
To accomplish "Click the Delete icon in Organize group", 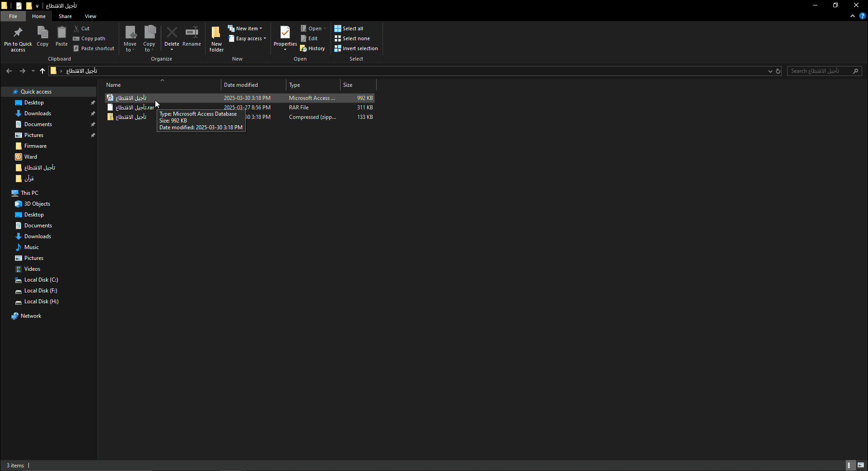I will coord(172,33).
